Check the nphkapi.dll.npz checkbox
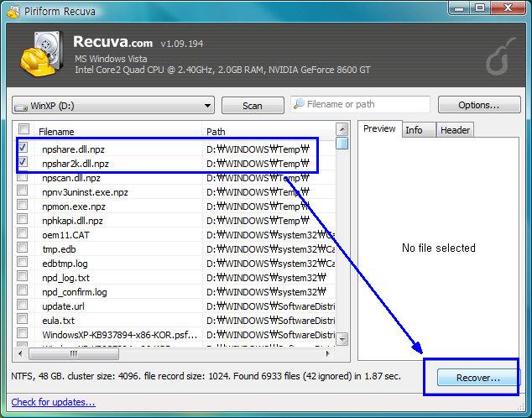Image resolution: width=532 pixels, height=418 pixels. 23,218
